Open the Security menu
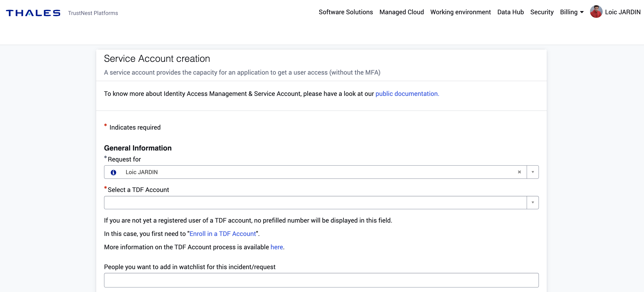 click(542, 12)
